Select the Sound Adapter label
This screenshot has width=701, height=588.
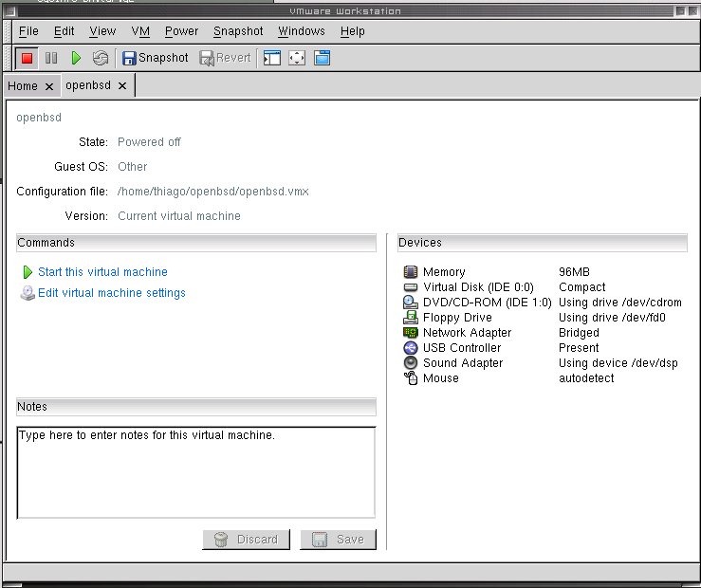463,363
